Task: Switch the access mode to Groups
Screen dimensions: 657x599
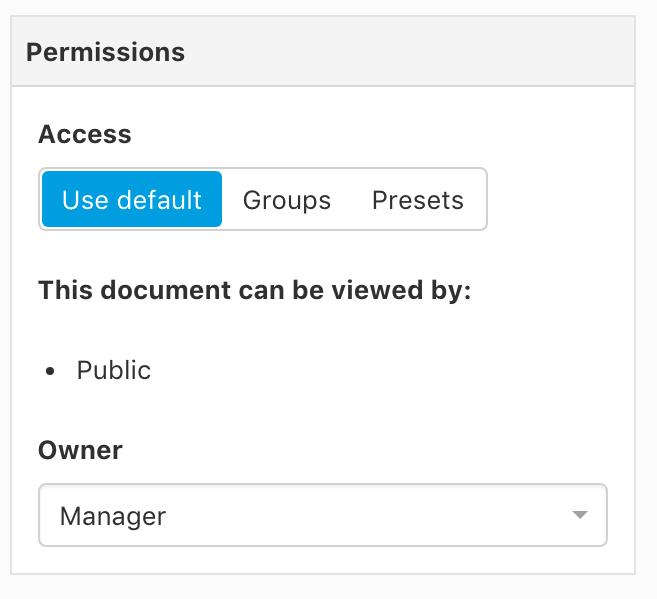Action: (x=287, y=200)
